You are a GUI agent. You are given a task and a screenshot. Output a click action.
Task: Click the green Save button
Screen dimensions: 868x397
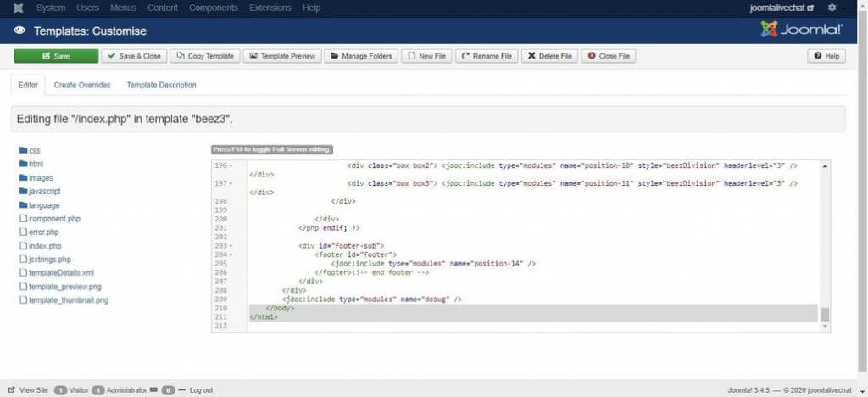[x=56, y=56]
